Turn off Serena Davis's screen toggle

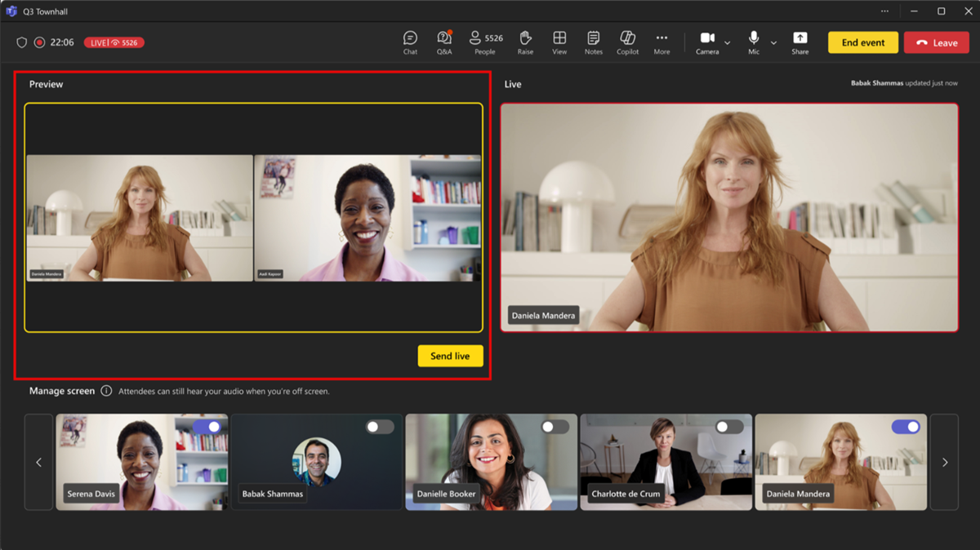[209, 426]
